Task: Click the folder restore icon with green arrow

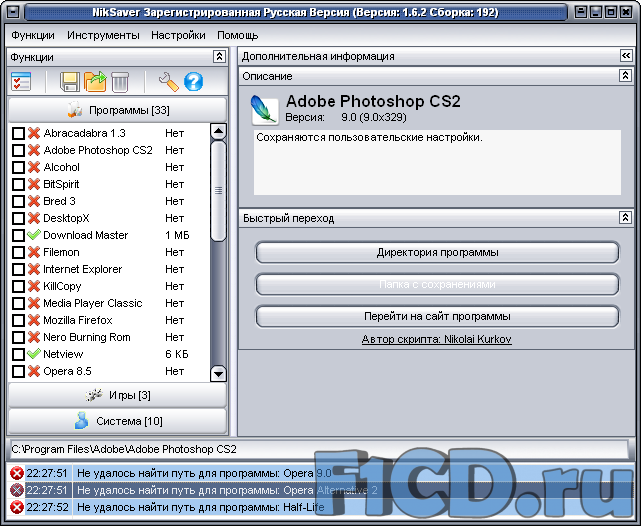Action: [95, 82]
